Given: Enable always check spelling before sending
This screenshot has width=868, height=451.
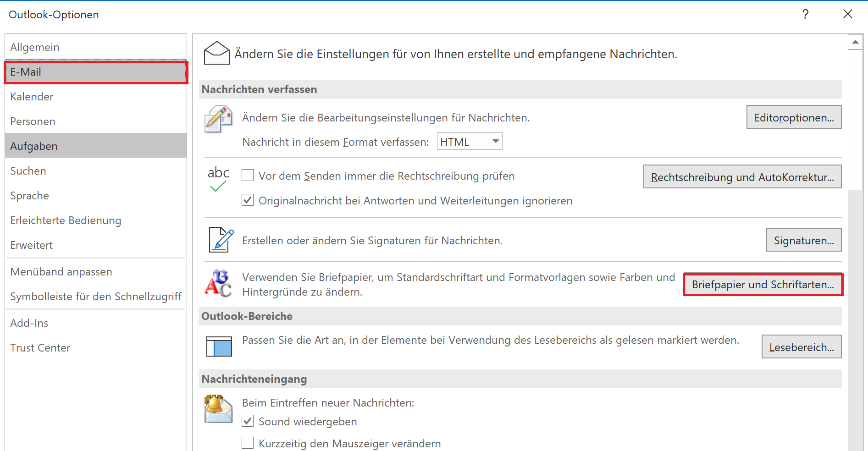Looking at the screenshot, I should click(x=248, y=176).
